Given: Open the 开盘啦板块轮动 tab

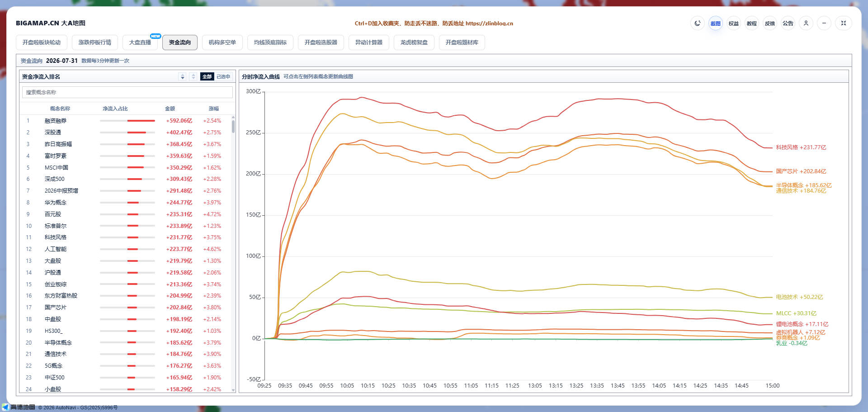Looking at the screenshot, I should point(42,43).
